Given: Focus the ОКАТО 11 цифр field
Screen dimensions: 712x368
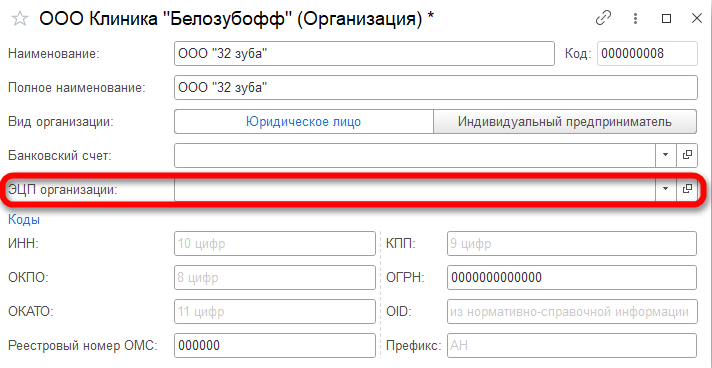Looking at the screenshot, I should click(275, 312).
